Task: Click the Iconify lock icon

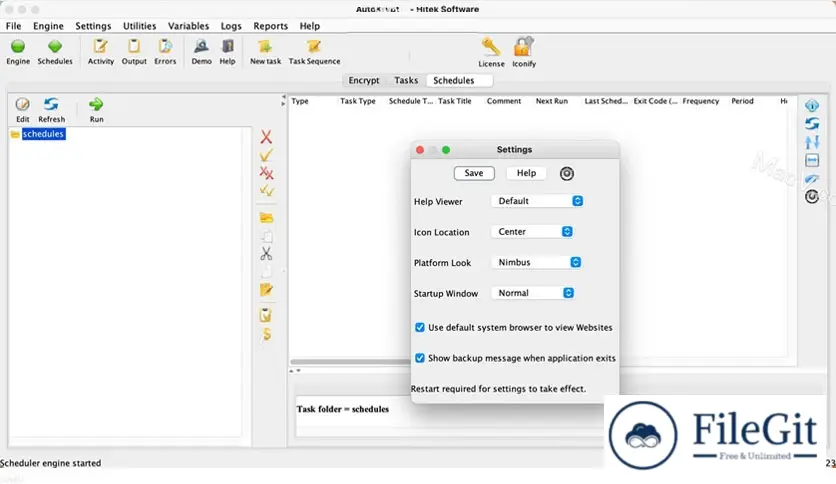Action: pos(523,47)
